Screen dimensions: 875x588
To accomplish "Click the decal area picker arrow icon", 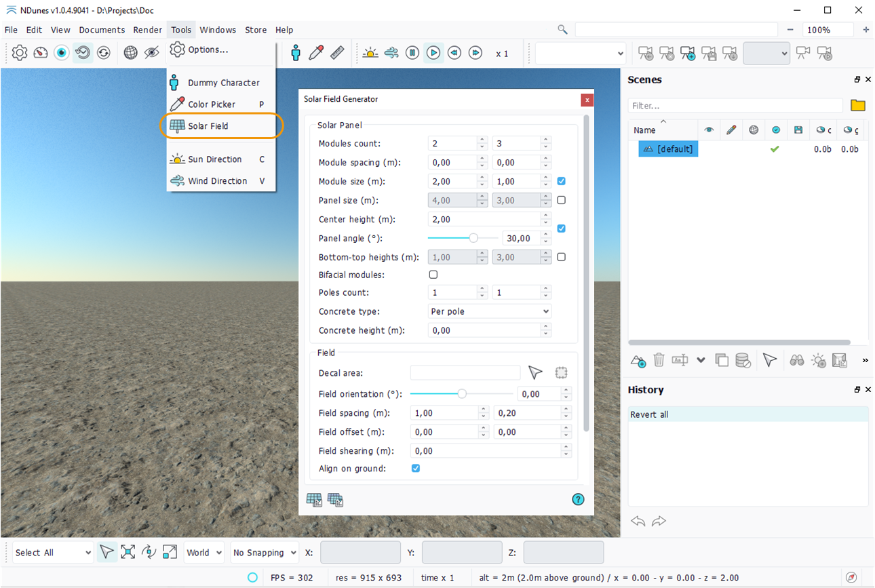I will point(535,373).
